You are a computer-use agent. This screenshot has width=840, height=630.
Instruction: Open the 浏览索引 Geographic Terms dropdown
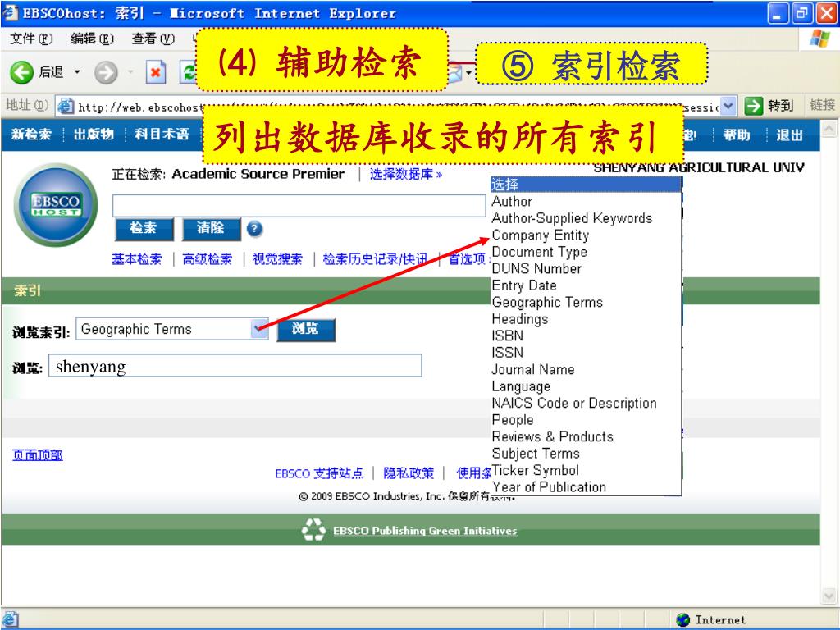tap(259, 328)
